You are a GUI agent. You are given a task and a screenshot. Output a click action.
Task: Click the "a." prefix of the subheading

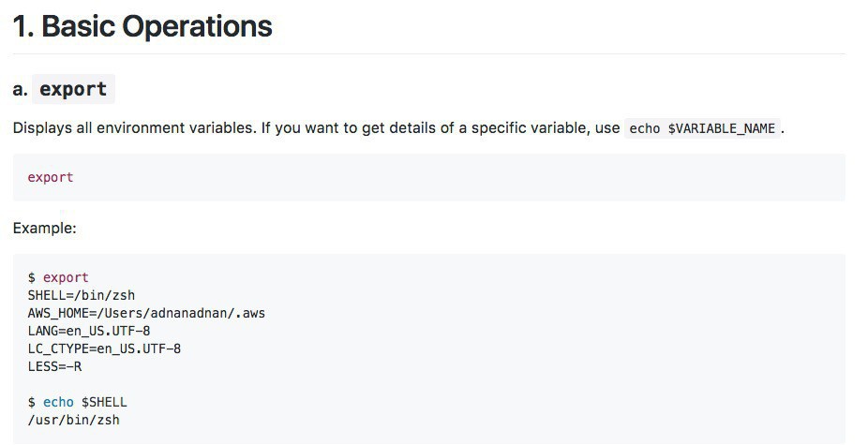click(21, 90)
